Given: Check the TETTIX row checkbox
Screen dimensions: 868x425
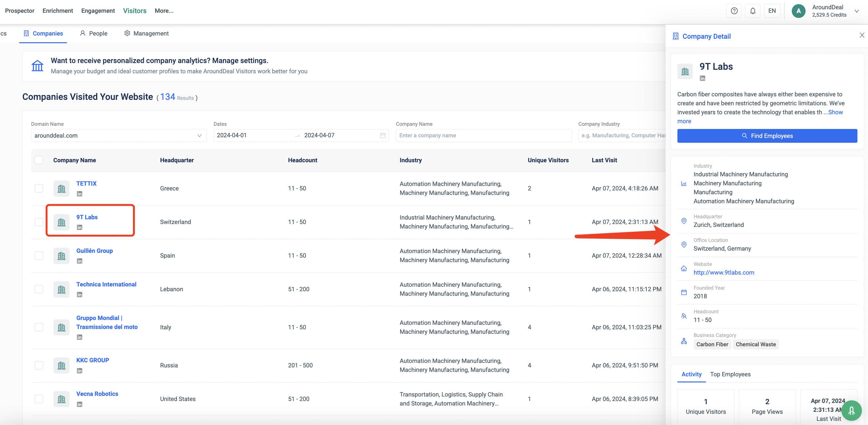Looking at the screenshot, I should [x=39, y=188].
